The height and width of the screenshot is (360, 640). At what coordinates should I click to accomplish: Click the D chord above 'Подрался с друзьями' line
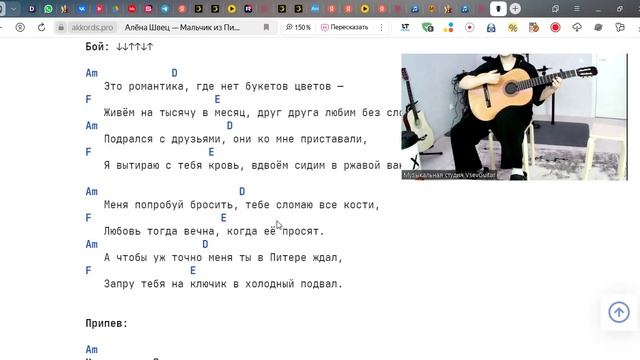pyautogui.click(x=229, y=126)
